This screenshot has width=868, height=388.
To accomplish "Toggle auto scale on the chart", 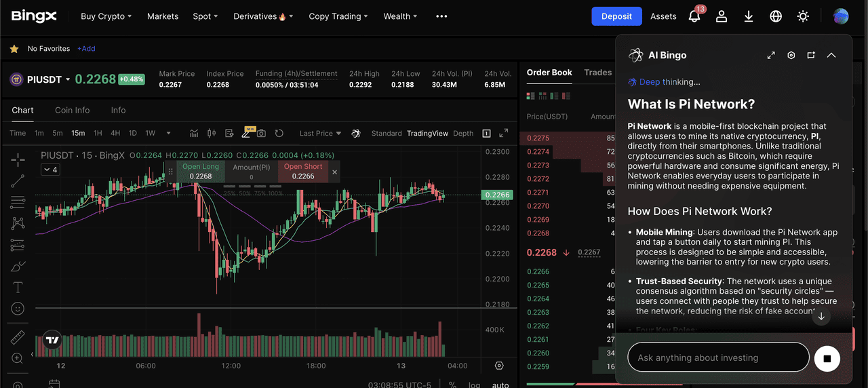I will [x=500, y=385].
